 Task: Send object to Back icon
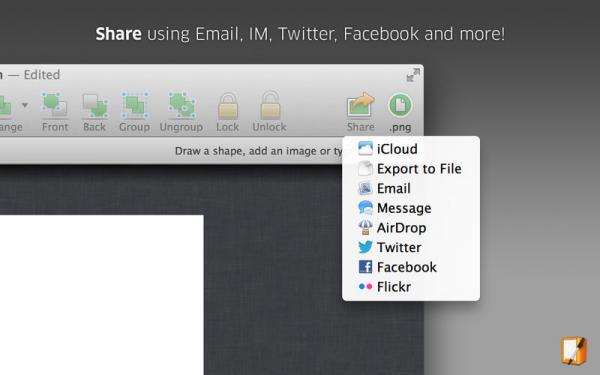click(95, 105)
